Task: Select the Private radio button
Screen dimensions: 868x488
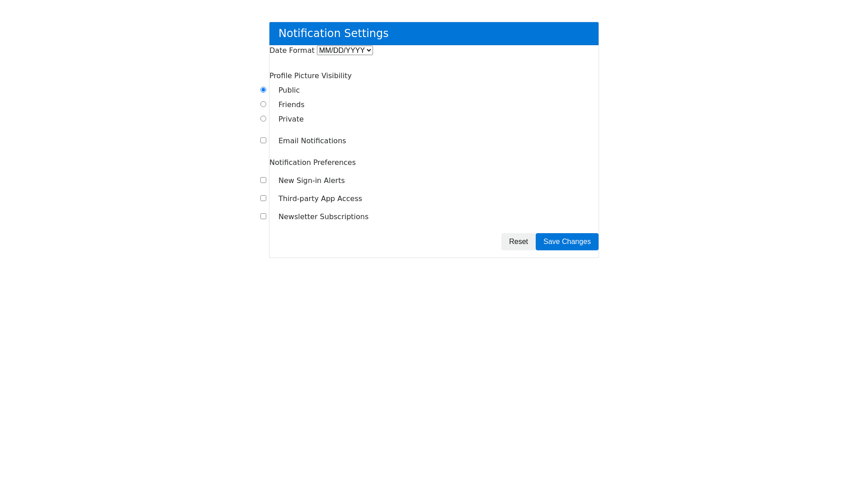Action: tap(263, 119)
